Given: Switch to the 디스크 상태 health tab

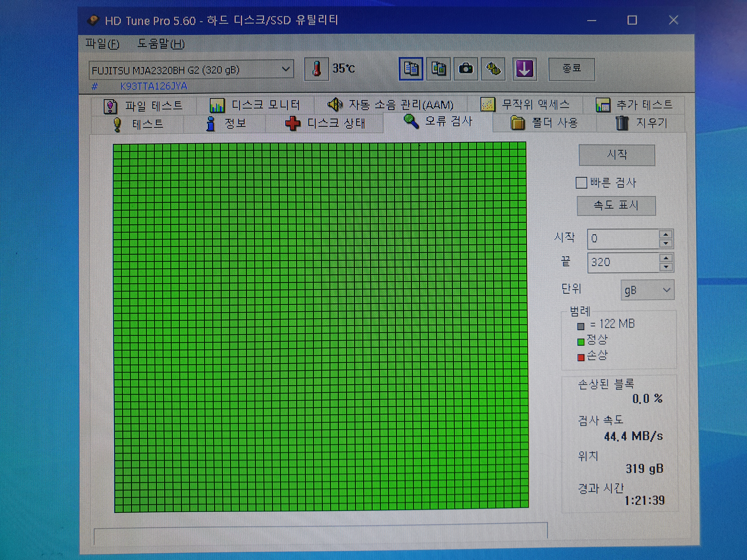Looking at the screenshot, I should (x=325, y=123).
